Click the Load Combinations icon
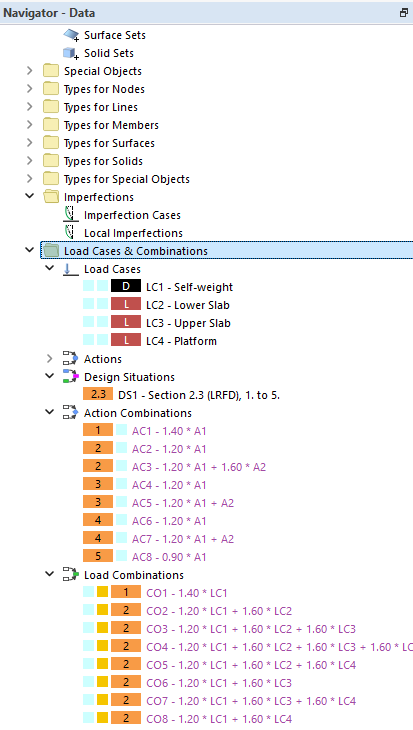The image size is (413, 730). click(x=71, y=575)
